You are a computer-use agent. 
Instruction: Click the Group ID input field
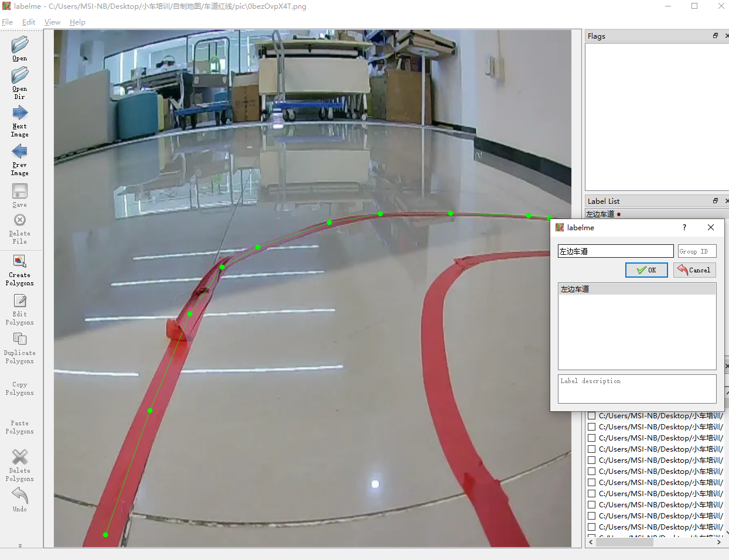pyautogui.click(x=696, y=251)
